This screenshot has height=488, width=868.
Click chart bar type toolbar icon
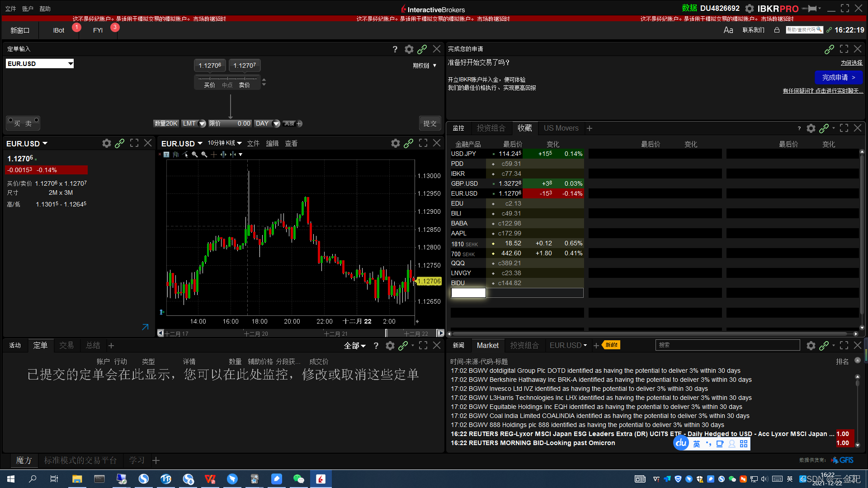coord(176,155)
